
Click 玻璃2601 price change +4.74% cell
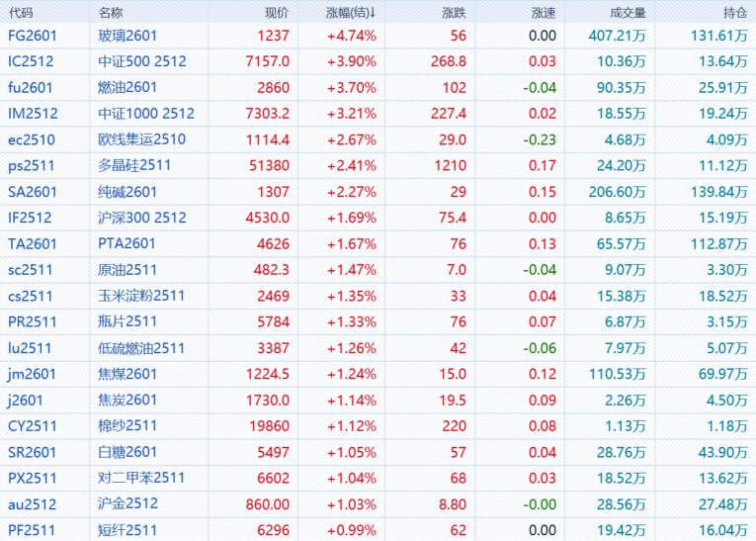pyautogui.click(x=351, y=36)
